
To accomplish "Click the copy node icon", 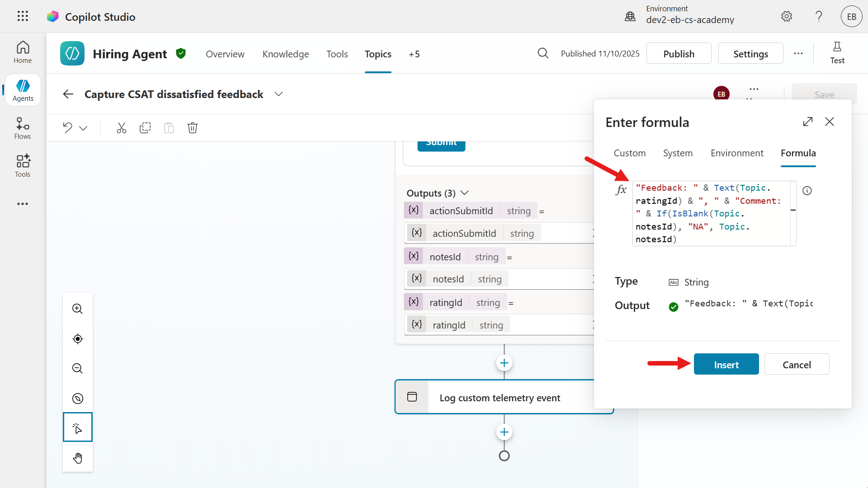I will (145, 128).
